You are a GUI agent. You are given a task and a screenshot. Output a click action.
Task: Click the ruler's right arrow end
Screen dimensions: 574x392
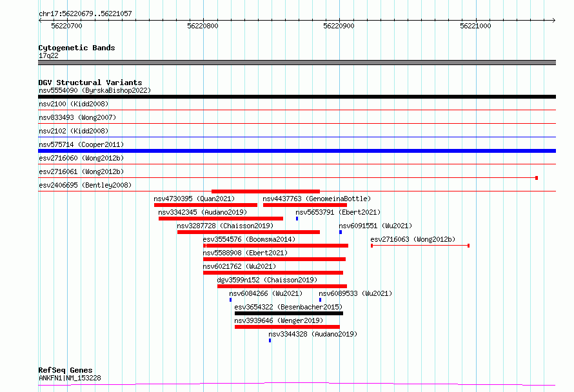pos(554,20)
